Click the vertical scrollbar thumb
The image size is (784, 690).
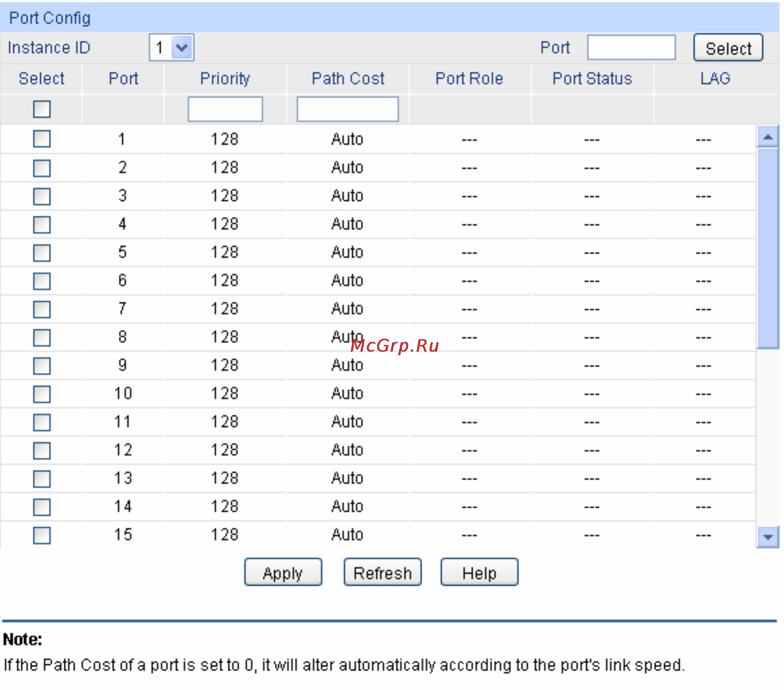768,248
